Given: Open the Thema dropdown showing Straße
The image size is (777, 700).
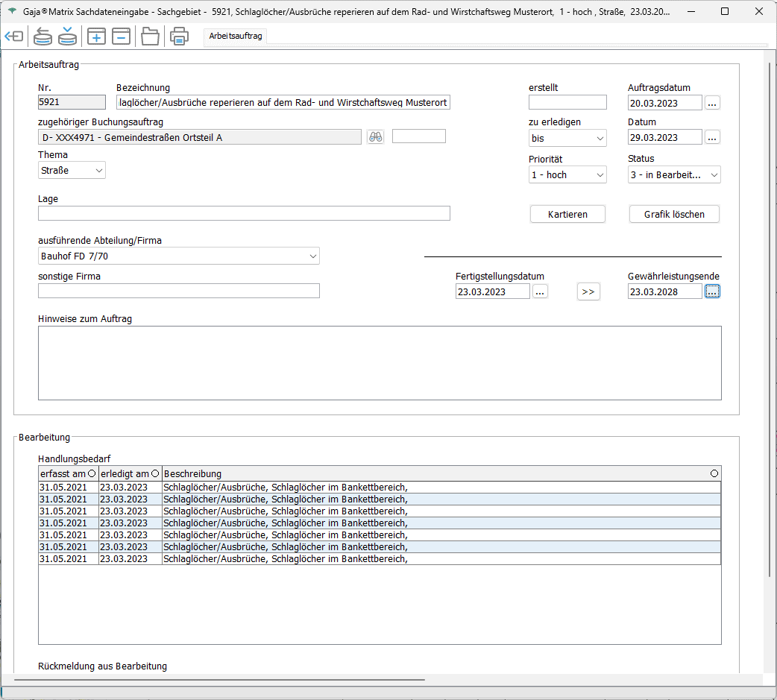Looking at the screenshot, I should (x=72, y=171).
